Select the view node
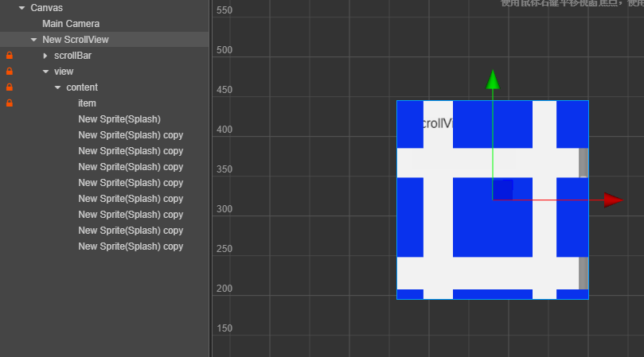 (x=64, y=72)
